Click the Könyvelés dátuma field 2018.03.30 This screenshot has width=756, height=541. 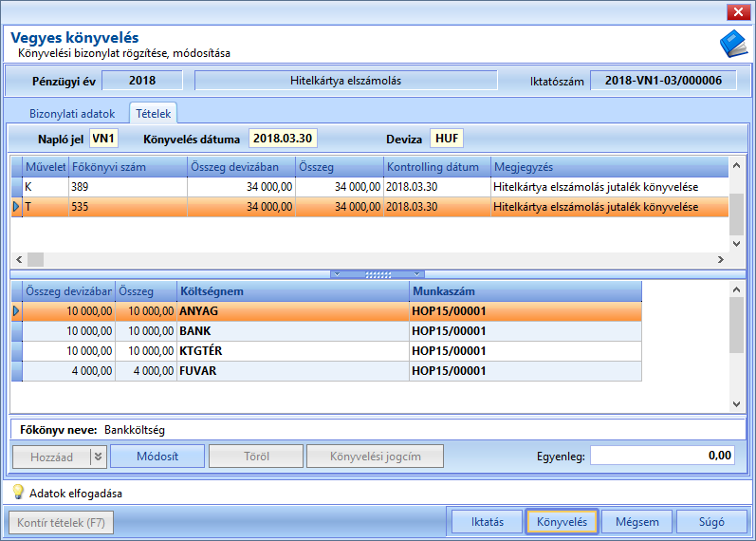[283, 139]
